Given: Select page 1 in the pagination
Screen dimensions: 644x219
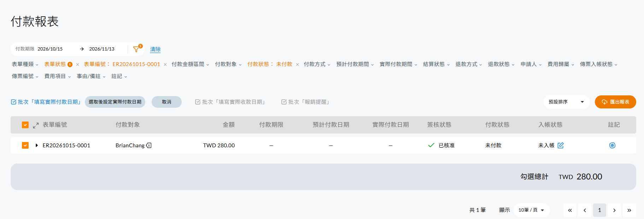Looking at the screenshot, I should (599, 210).
